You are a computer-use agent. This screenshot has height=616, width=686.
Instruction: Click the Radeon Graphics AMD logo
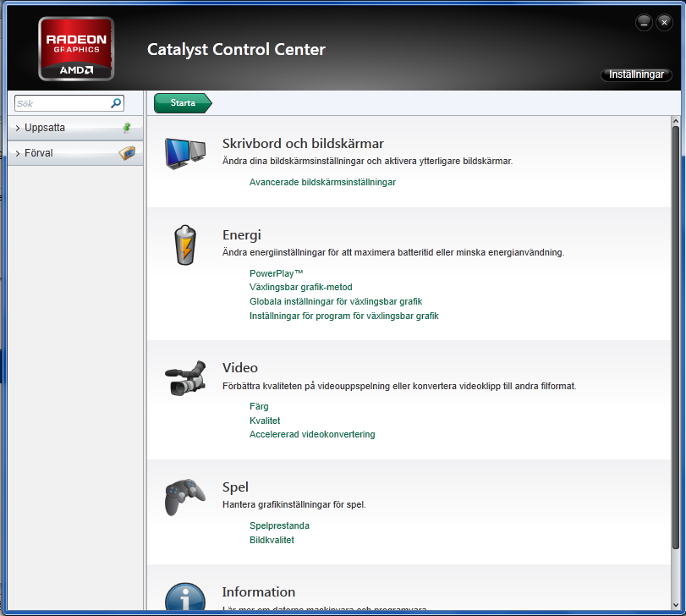75,48
